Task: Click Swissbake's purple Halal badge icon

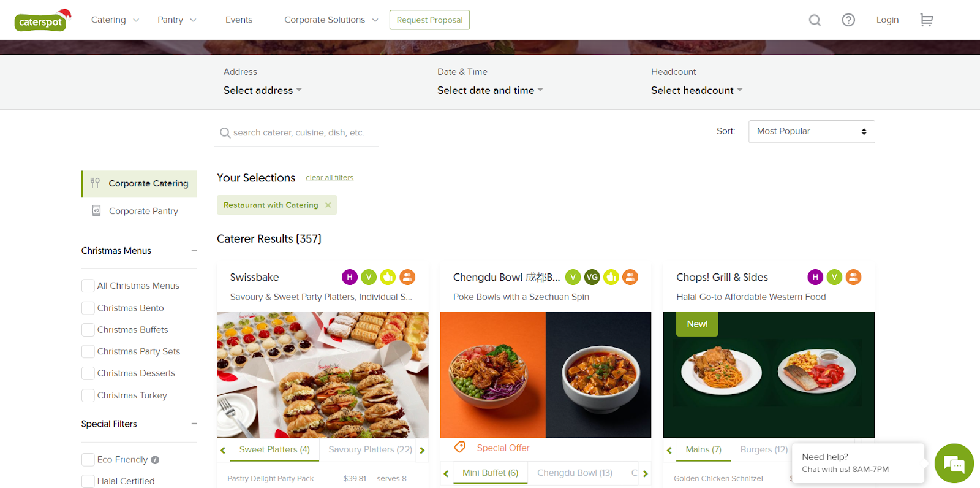Action: tap(350, 277)
